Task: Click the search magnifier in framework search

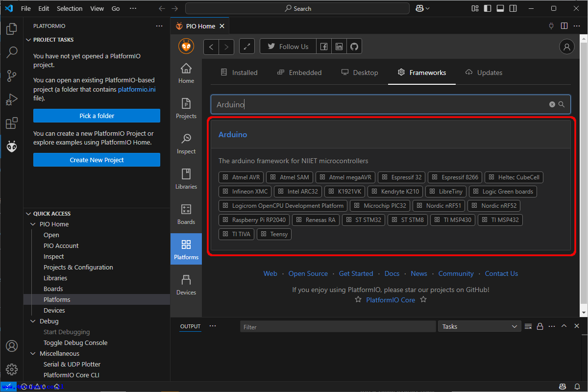Action: [x=562, y=104]
